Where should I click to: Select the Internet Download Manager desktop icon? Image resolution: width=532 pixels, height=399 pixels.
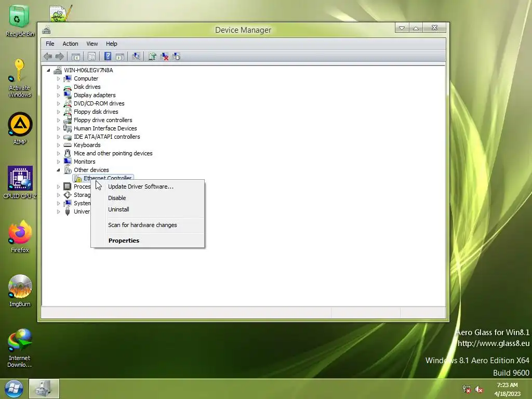point(20,348)
